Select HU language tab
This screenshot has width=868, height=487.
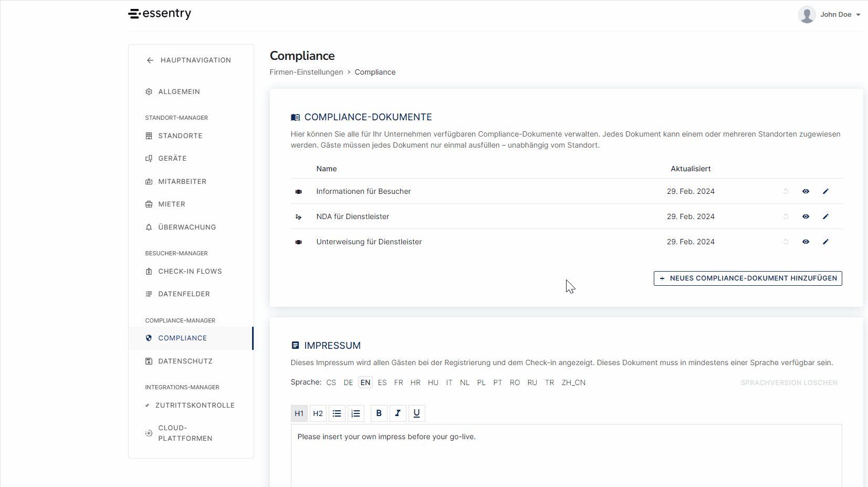[433, 383]
